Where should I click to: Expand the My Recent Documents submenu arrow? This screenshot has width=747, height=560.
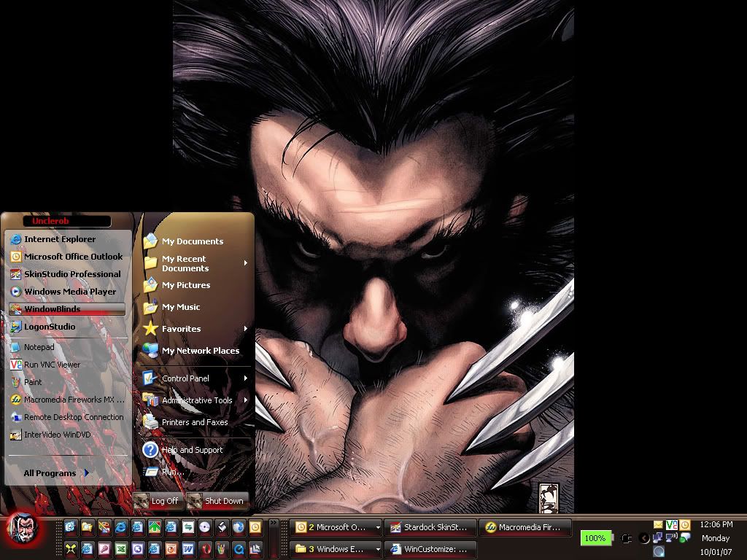[245, 262]
